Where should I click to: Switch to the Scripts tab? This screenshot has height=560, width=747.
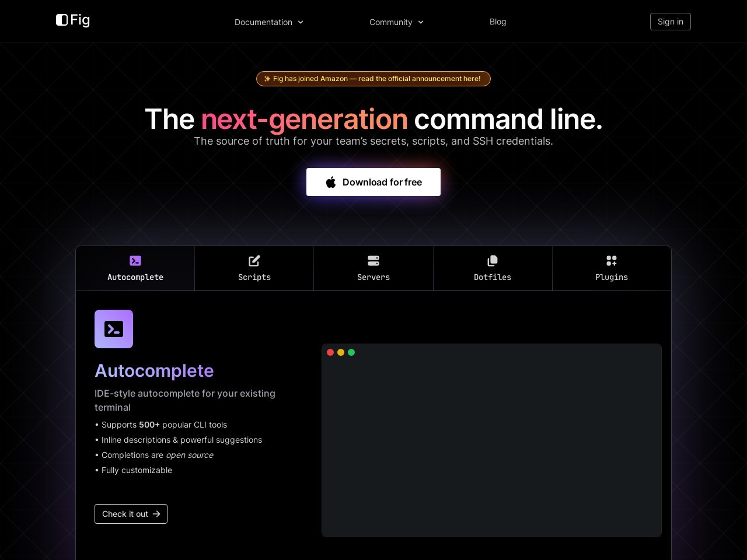[x=254, y=268]
